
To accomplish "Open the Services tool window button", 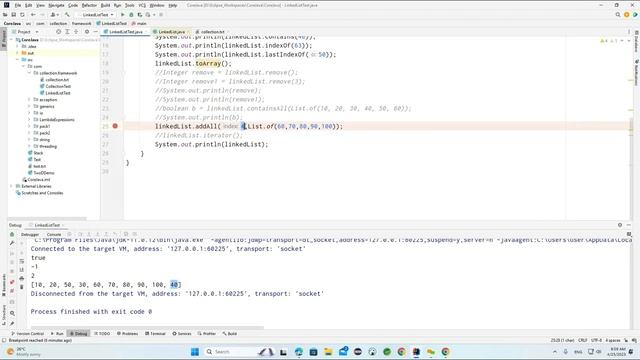I will [x=182, y=333].
